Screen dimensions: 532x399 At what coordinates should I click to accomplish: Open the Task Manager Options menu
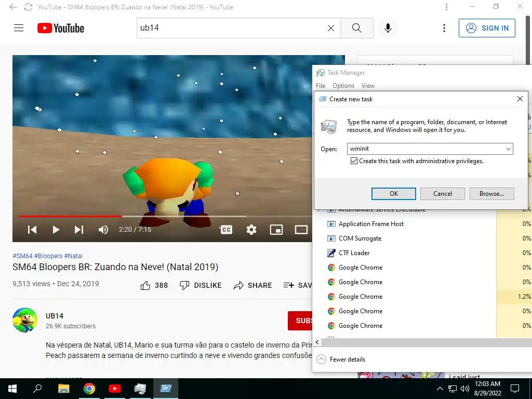point(343,86)
